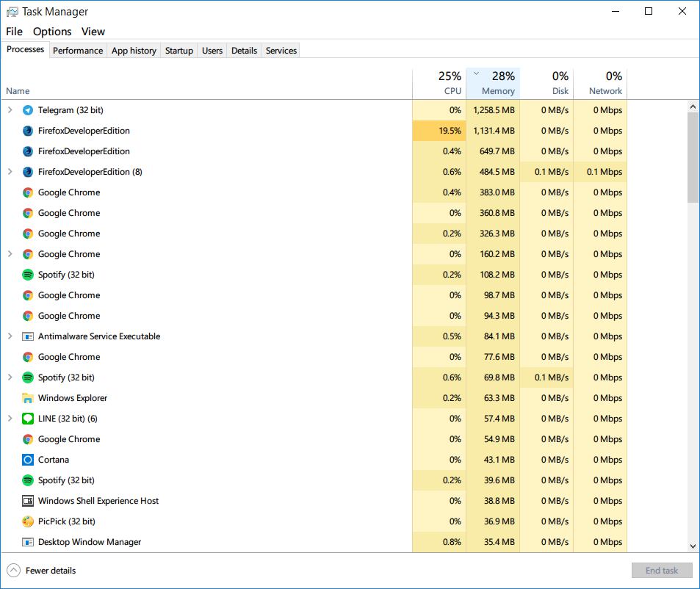
Task: Open the View menu
Action: (93, 32)
